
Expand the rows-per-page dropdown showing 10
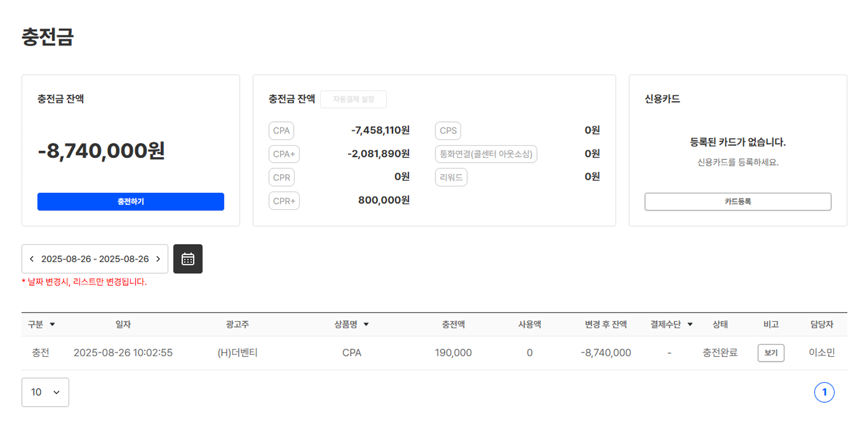(x=45, y=392)
